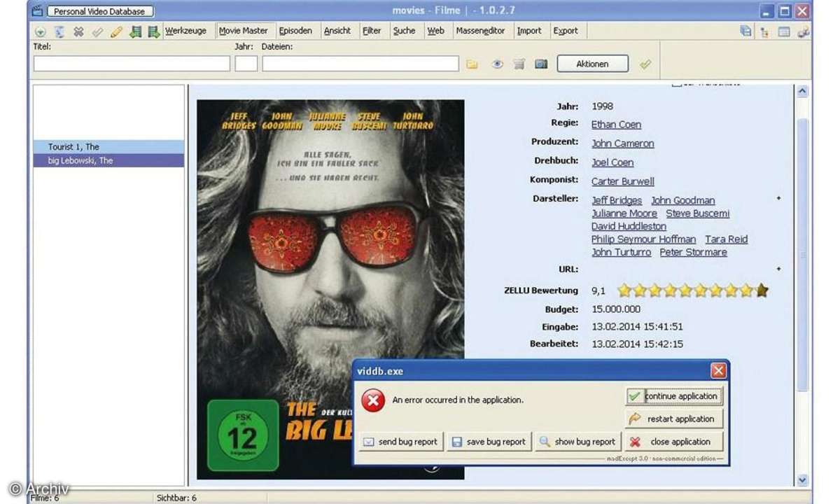Follow the Ethan Coen director link
This screenshot has height=504, width=840.
tap(616, 125)
